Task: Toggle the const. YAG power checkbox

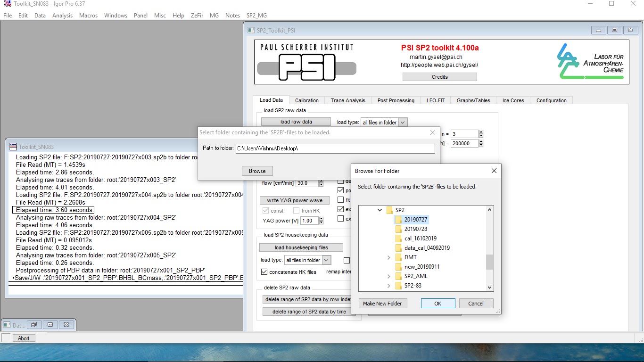Action: (x=265, y=211)
